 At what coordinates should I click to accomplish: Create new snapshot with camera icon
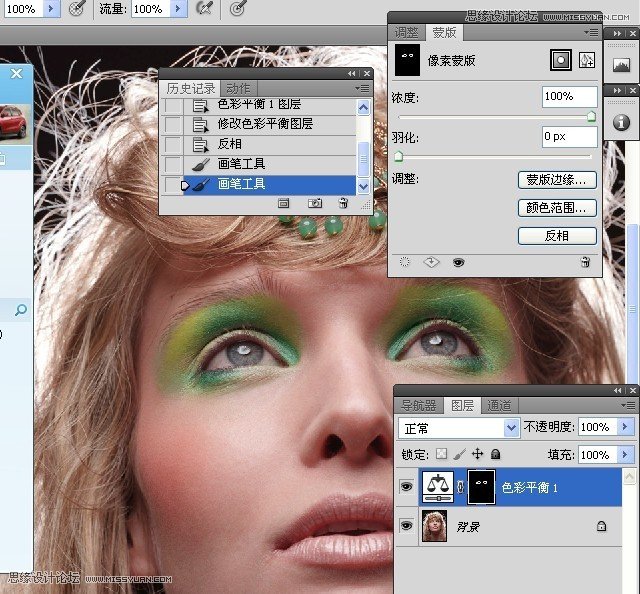coord(315,203)
